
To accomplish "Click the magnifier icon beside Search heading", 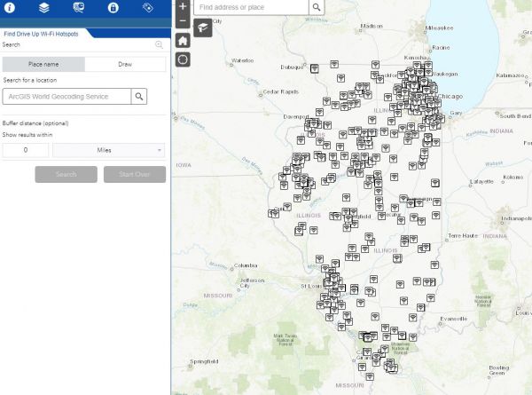I will point(159,44).
